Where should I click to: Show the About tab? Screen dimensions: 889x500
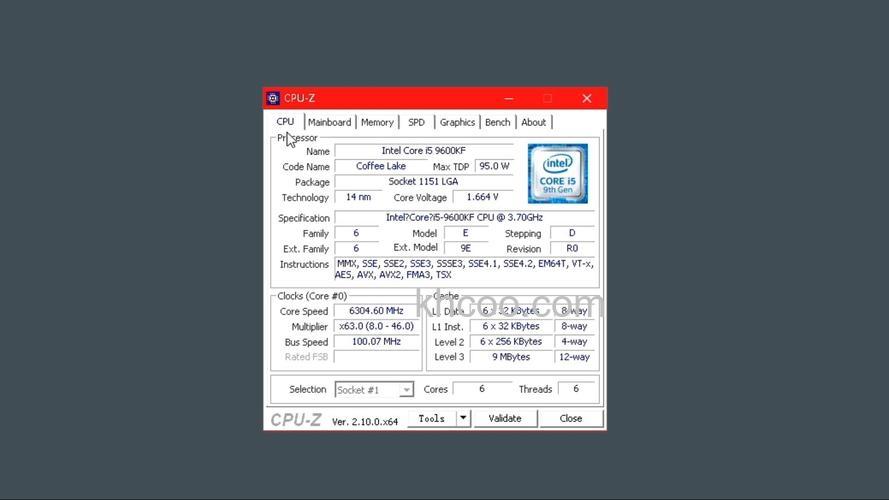point(534,122)
